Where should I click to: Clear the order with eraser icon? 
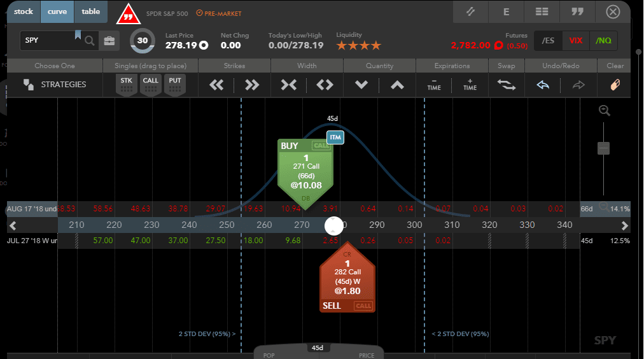(x=614, y=85)
